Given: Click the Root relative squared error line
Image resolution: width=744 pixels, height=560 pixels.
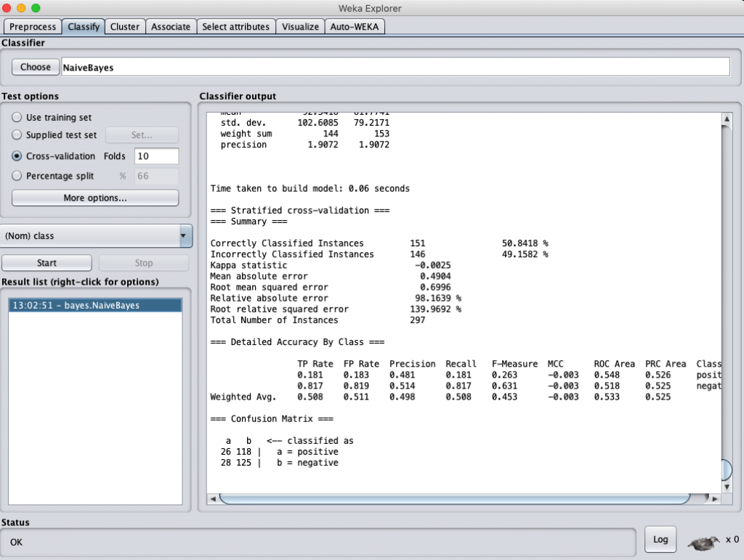Looking at the screenshot, I should pyautogui.click(x=336, y=309).
